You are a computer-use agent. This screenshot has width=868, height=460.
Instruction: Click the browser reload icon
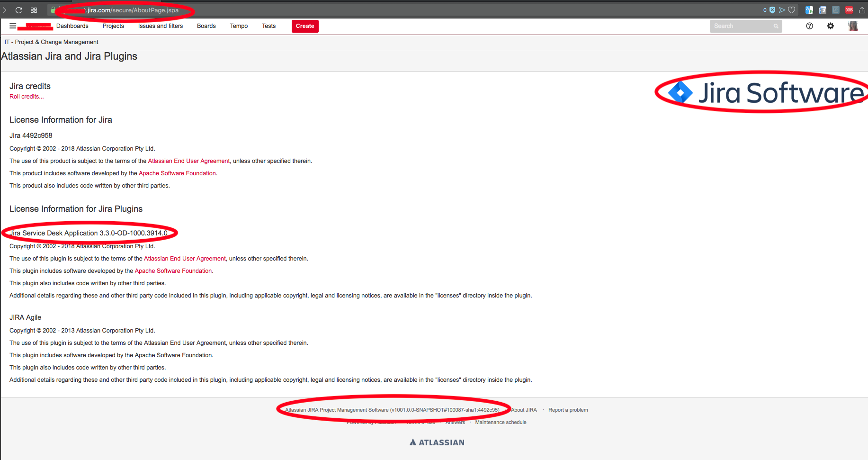[19, 10]
